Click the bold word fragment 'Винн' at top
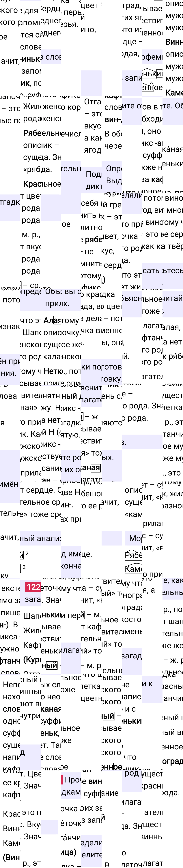This screenshot has width=183, height=868. (174, 42)
